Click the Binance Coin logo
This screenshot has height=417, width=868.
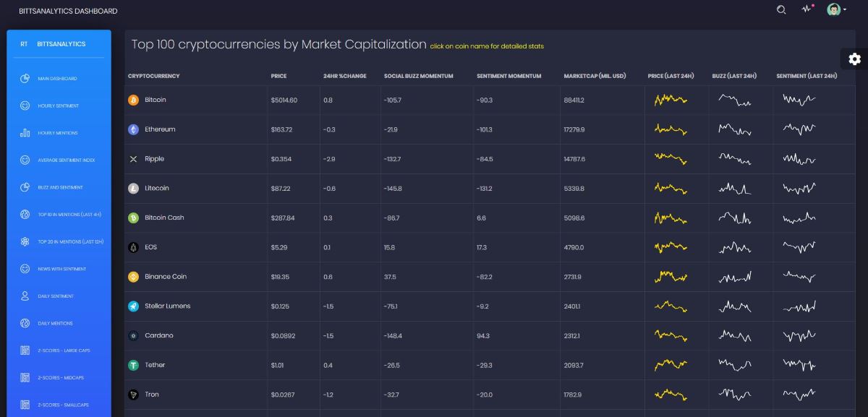133,277
